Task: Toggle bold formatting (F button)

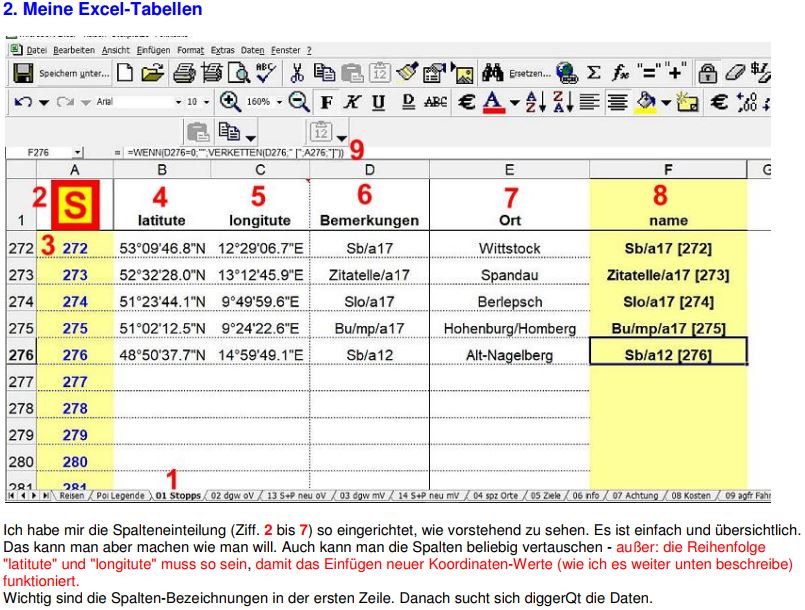Action: (x=325, y=102)
